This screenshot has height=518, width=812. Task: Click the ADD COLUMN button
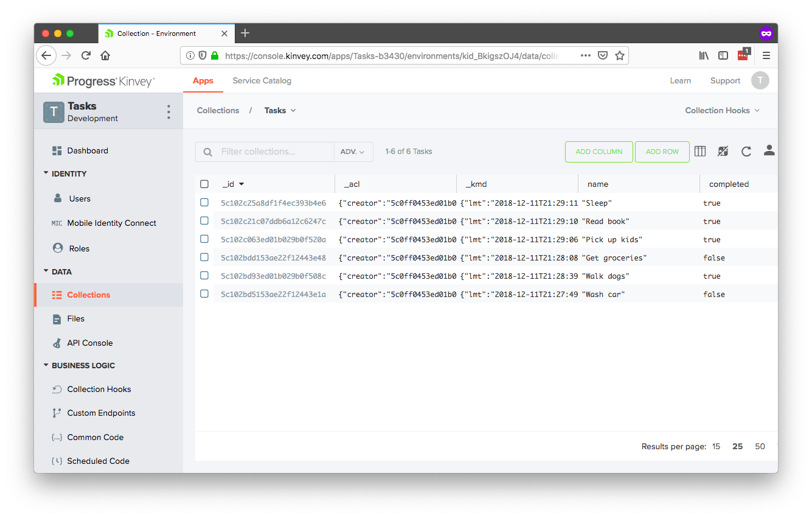click(599, 152)
